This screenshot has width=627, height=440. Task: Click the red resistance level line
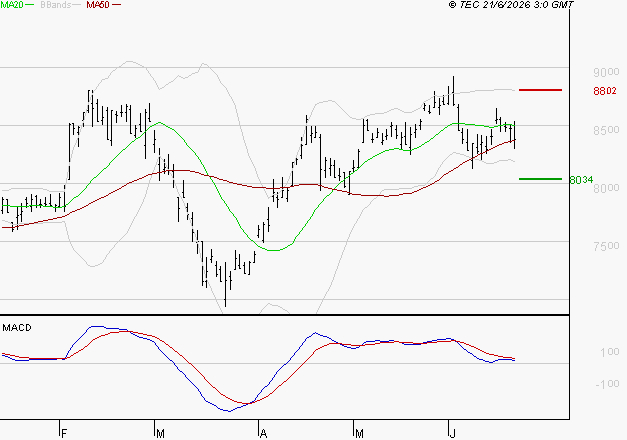[540, 90]
